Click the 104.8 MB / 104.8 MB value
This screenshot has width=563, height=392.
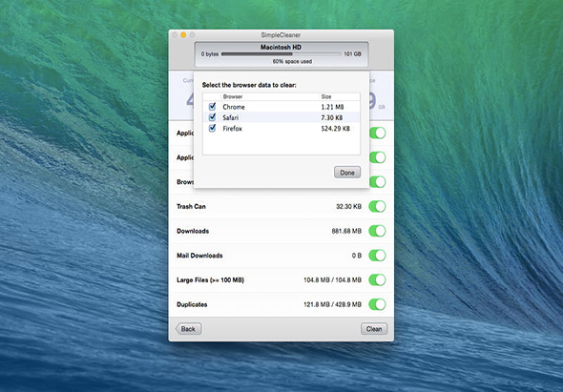point(332,280)
